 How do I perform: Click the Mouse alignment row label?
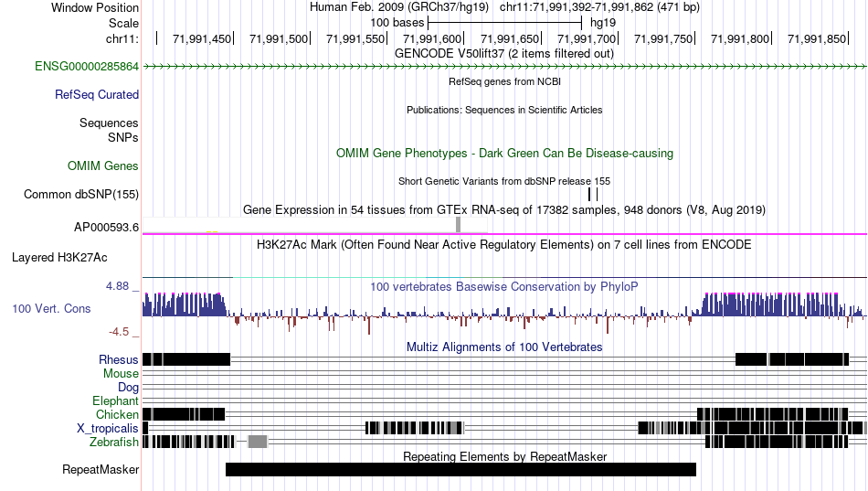pyautogui.click(x=121, y=374)
